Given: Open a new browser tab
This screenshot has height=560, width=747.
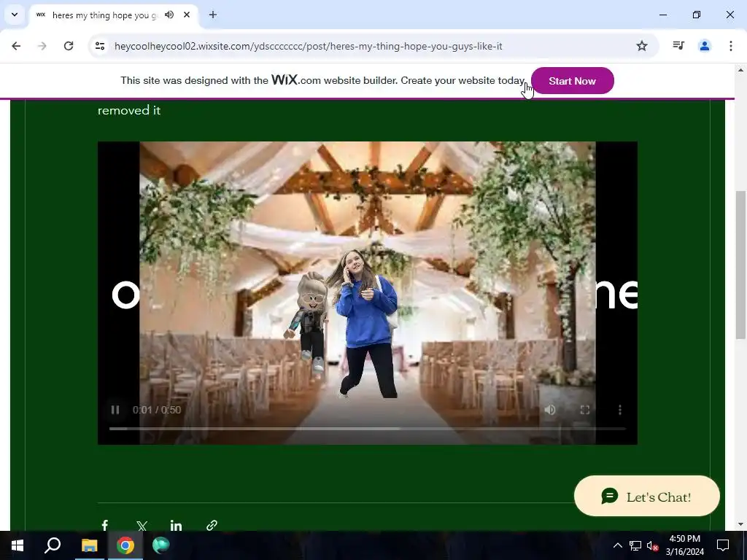Looking at the screenshot, I should point(212,15).
